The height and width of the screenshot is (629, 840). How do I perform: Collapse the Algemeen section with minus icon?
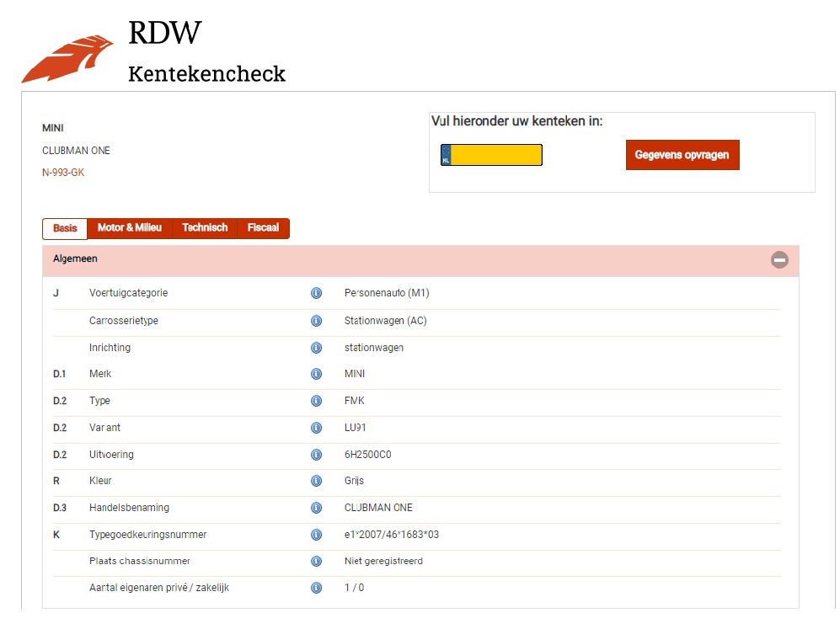[779, 260]
